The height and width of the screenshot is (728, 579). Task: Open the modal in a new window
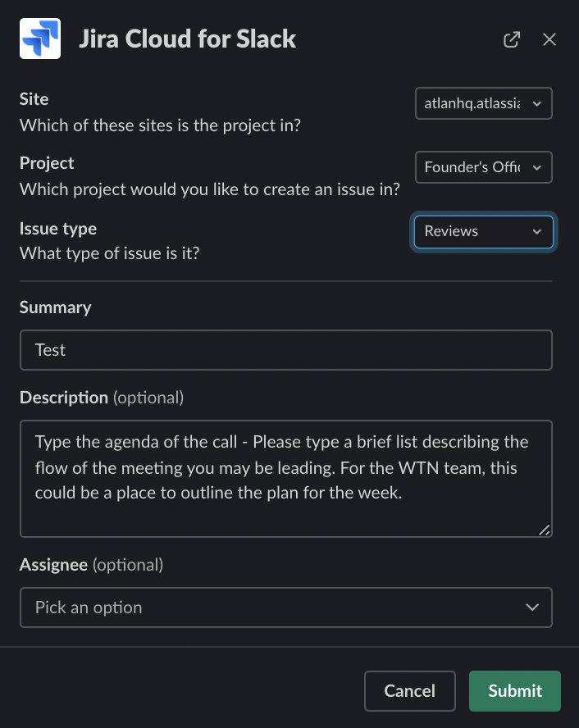coord(512,39)
